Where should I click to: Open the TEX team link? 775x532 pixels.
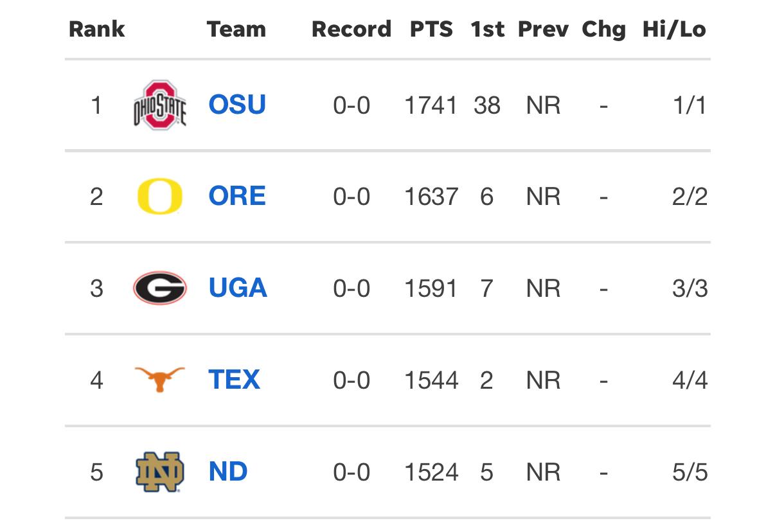click(234, 380)
